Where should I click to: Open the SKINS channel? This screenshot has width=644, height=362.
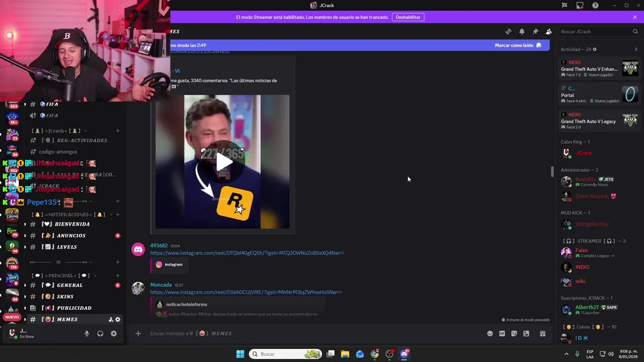[x=74, y=297]
